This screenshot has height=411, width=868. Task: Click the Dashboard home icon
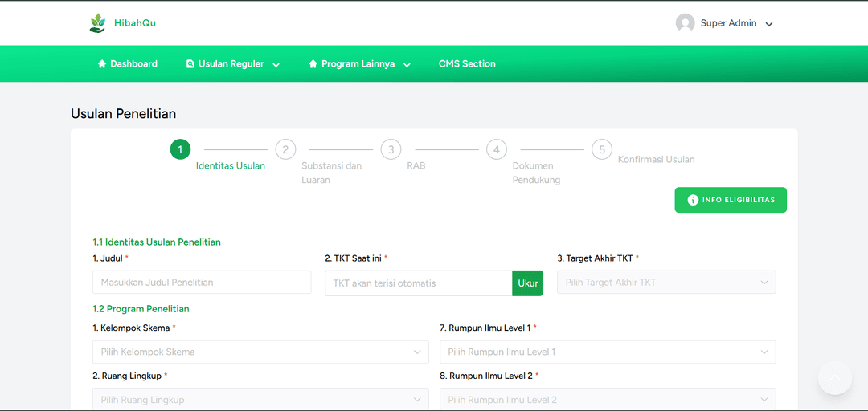[102, 64]
